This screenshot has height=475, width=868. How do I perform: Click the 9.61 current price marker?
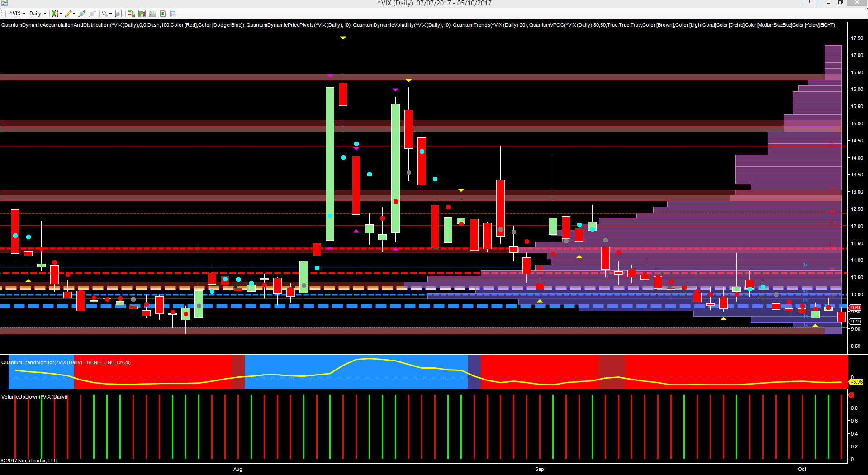pos(855,308)
